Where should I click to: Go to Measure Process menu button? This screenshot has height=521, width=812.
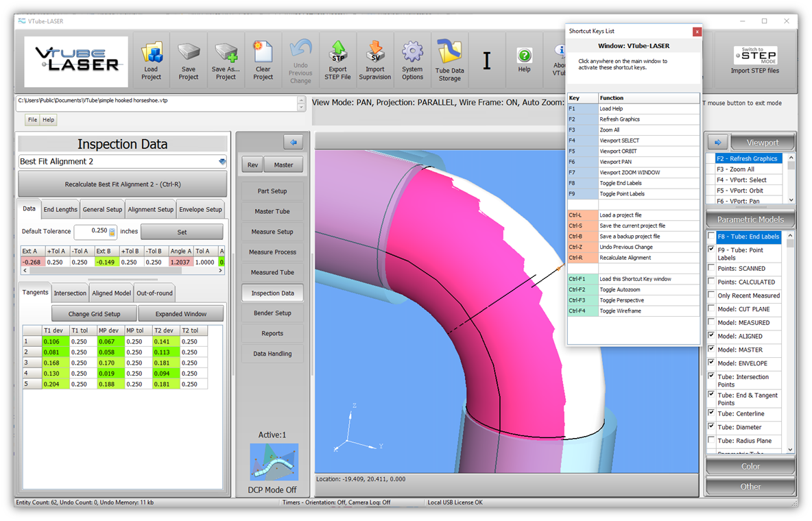click(272, 252)
